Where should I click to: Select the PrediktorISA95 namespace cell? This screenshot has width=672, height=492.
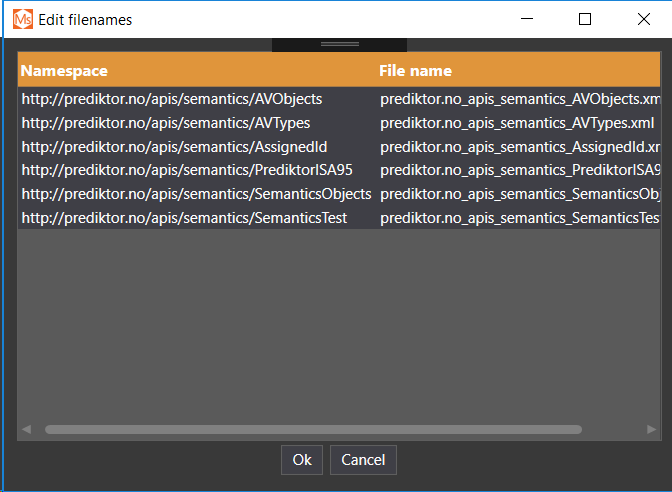pyautogui.click(x=187, y=170)
